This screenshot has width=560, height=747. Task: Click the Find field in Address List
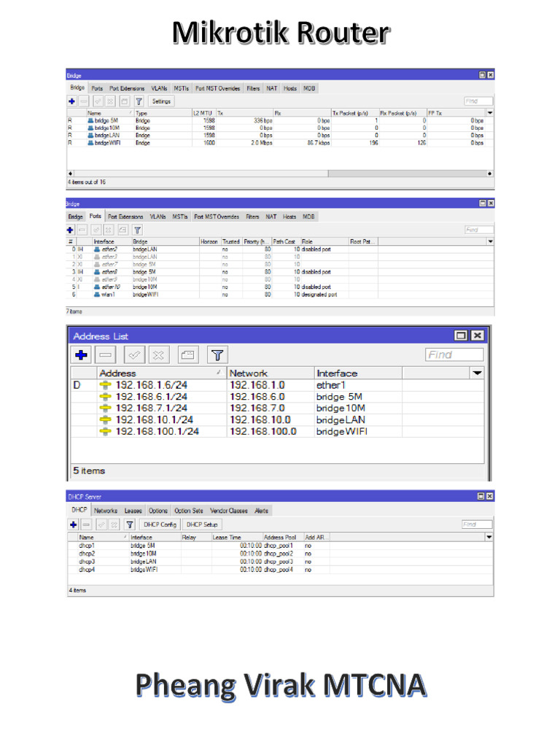(x=454, y=355)
